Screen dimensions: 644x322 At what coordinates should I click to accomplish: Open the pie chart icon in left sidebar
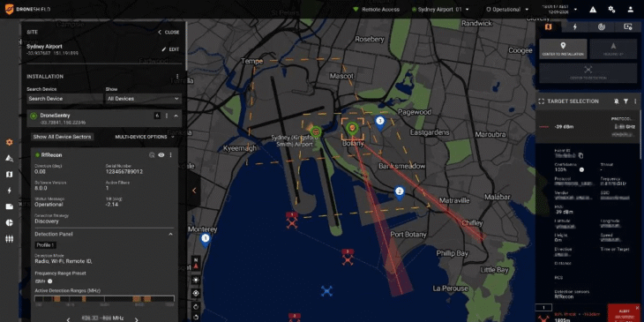click(9, 222)
